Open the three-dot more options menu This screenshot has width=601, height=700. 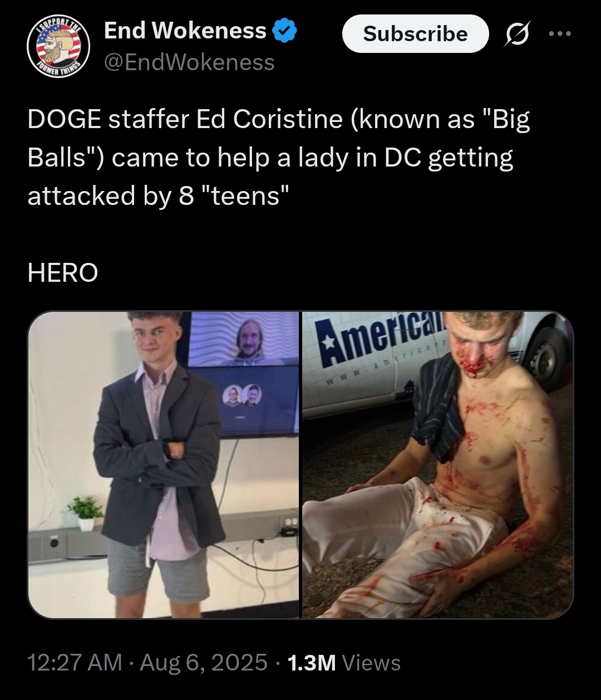(x=560, y=33)
